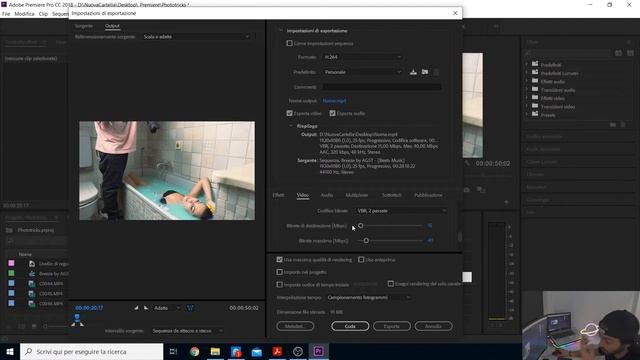
Task: Open the Sottotitoli tab
Action: pos(391,195)
